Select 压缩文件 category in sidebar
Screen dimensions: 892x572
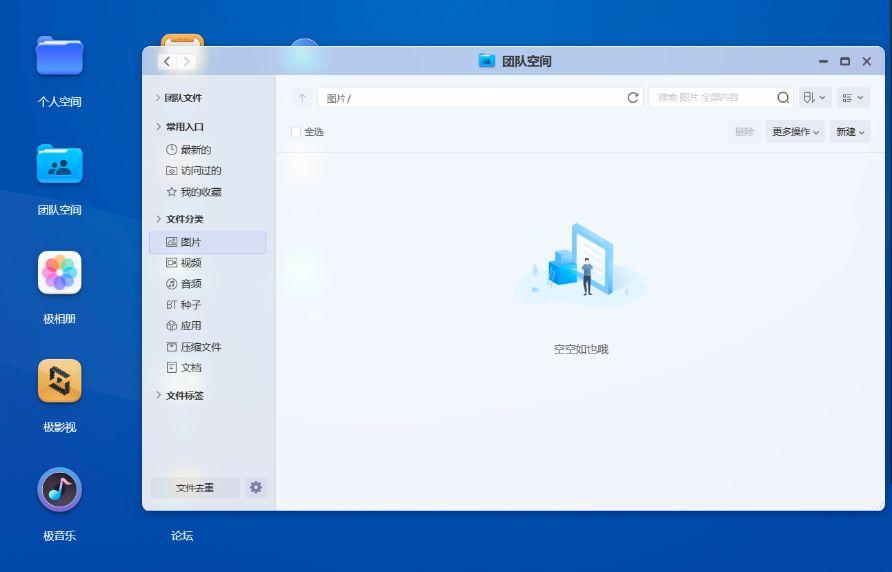(x=200, y=347)
